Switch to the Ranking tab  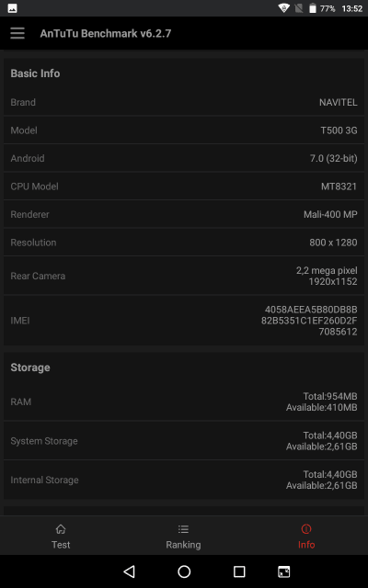(183, 536)
